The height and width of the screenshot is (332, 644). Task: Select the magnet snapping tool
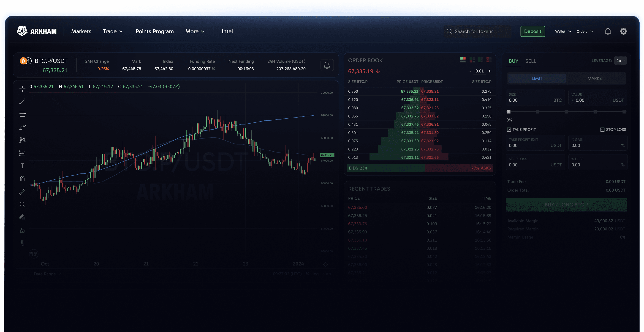pos(22,179)
